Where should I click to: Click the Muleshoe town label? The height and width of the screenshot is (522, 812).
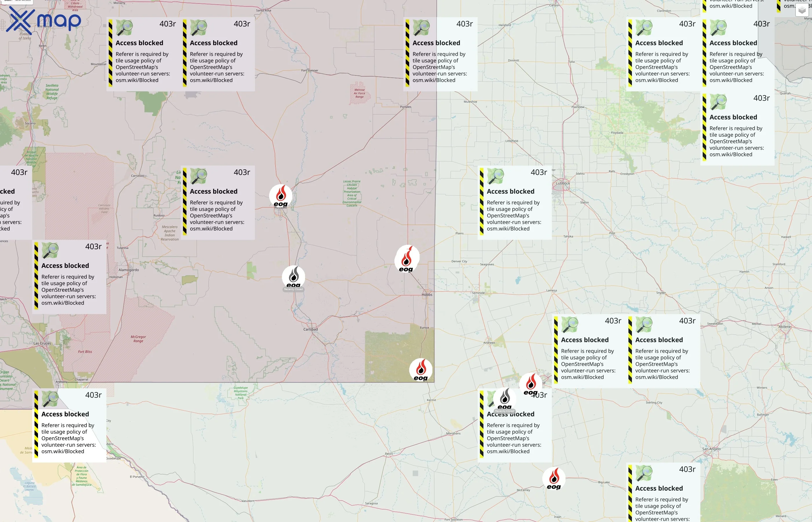[x=470, y=102]
